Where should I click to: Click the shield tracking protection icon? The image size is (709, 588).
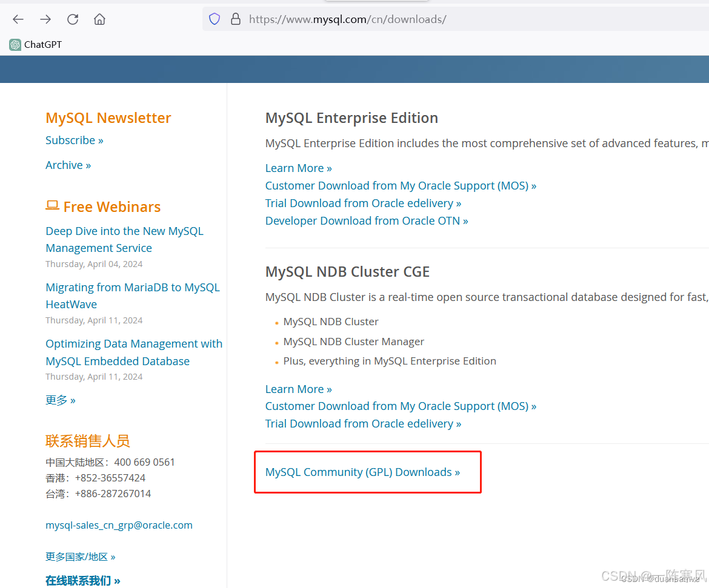[215, 19]
